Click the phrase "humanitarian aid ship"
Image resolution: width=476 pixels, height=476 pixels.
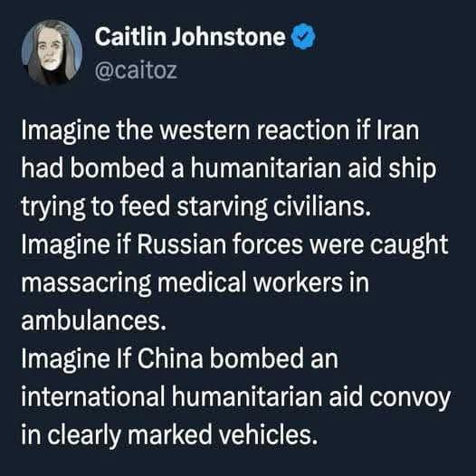pyautogui.click(x=313, y=168)
